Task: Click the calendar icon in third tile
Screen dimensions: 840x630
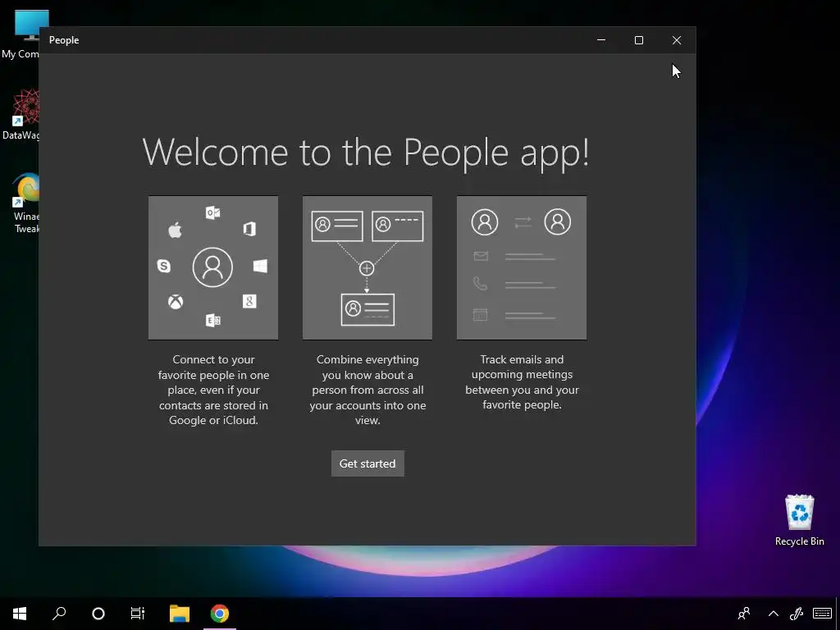Action: click(481, 314)
